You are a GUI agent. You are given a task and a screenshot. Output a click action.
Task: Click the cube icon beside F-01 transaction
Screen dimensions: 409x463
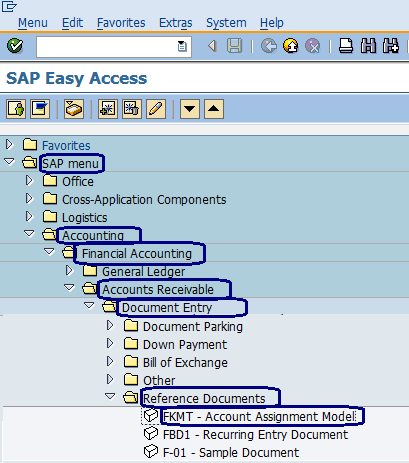click(151, 452)
